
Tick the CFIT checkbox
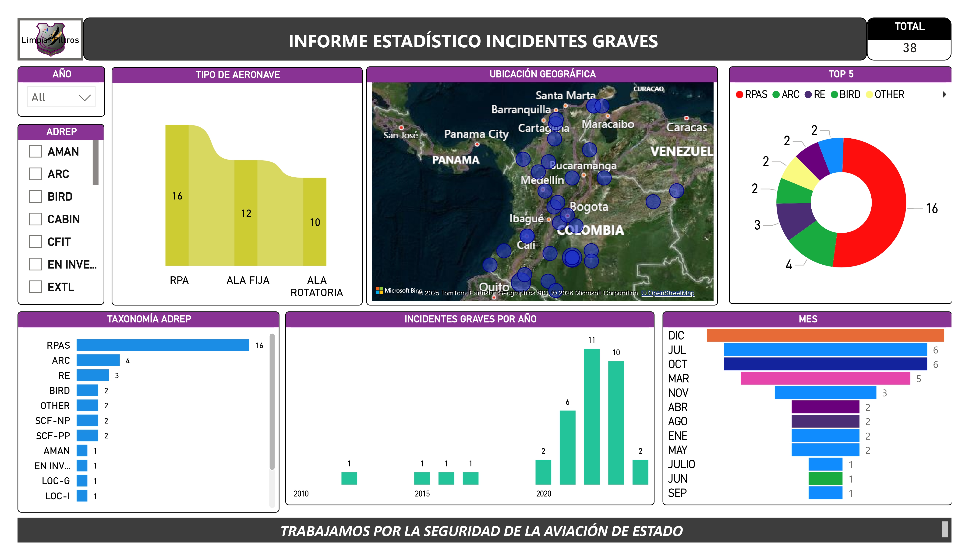coord(35,242)
